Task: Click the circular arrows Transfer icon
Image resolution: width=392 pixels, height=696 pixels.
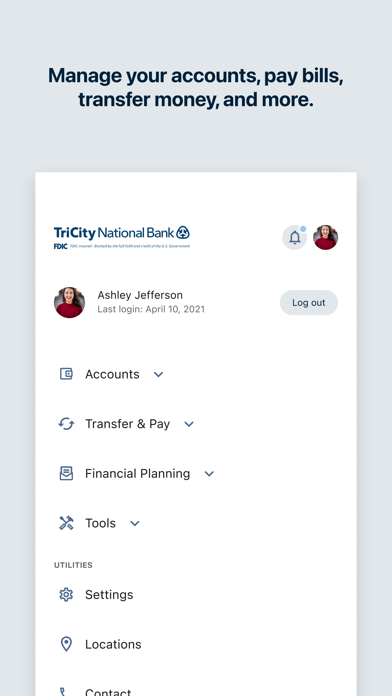Action: tap(66, 423)
